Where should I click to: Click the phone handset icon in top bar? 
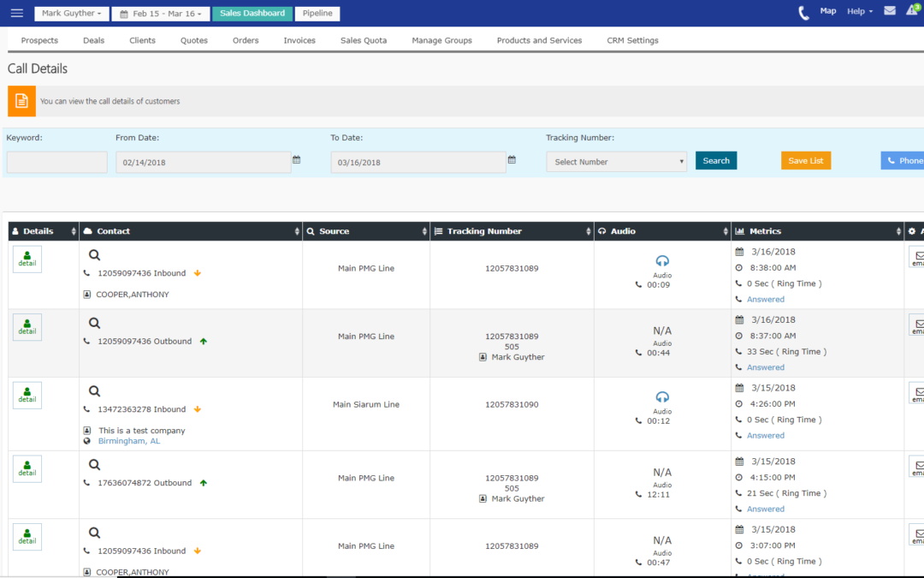[803, 13]
